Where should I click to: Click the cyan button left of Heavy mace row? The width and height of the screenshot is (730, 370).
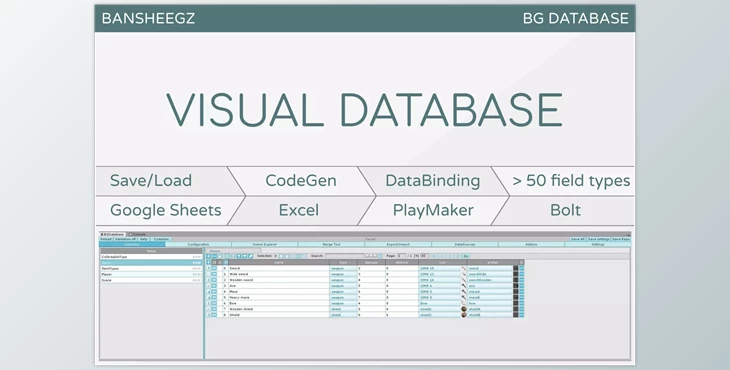click(x=214, y=297)
